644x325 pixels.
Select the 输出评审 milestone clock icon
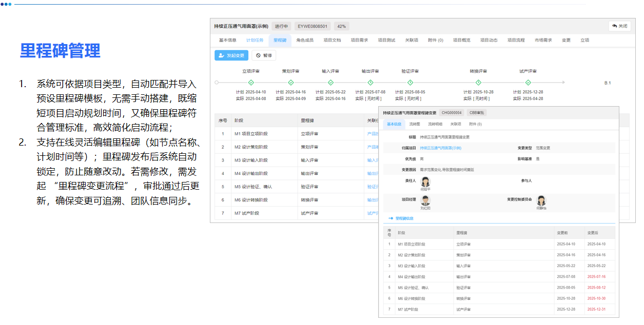click(x=370, y=83)
